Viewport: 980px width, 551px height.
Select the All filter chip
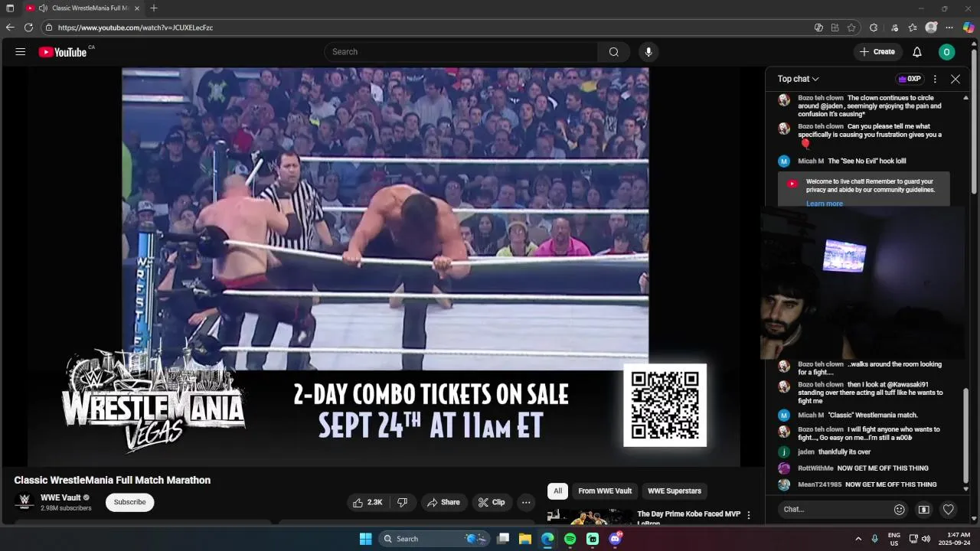pos(557,491)
